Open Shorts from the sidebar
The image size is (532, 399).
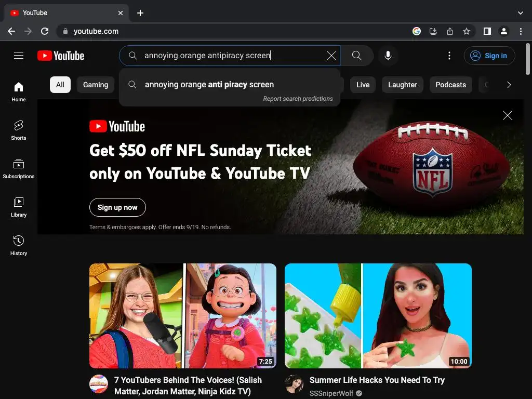point(19,130)
